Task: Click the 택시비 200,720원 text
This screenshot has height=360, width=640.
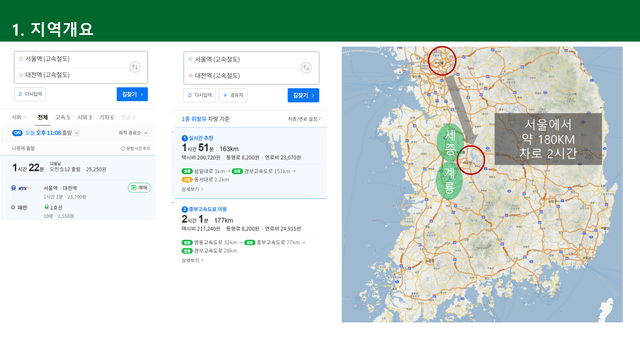Action: pyautogui.click(x=201, y=158)
